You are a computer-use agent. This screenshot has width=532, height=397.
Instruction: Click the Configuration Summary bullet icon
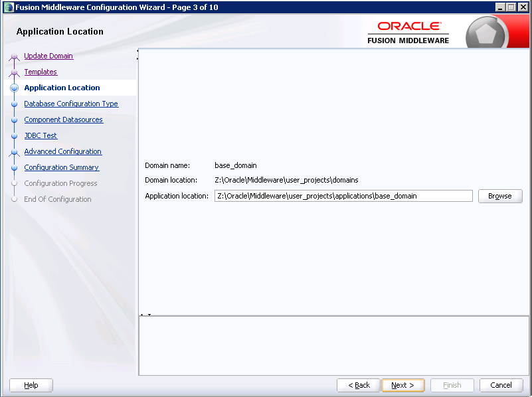(14, 168)
